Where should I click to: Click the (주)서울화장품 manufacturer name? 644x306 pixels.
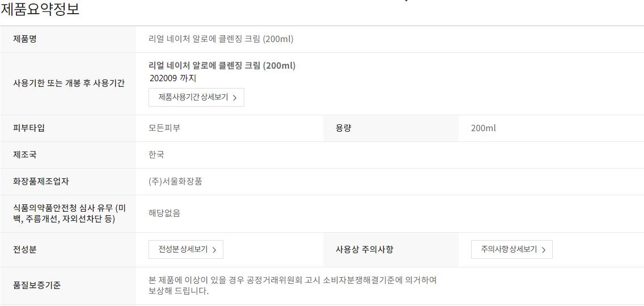point(175,181)
